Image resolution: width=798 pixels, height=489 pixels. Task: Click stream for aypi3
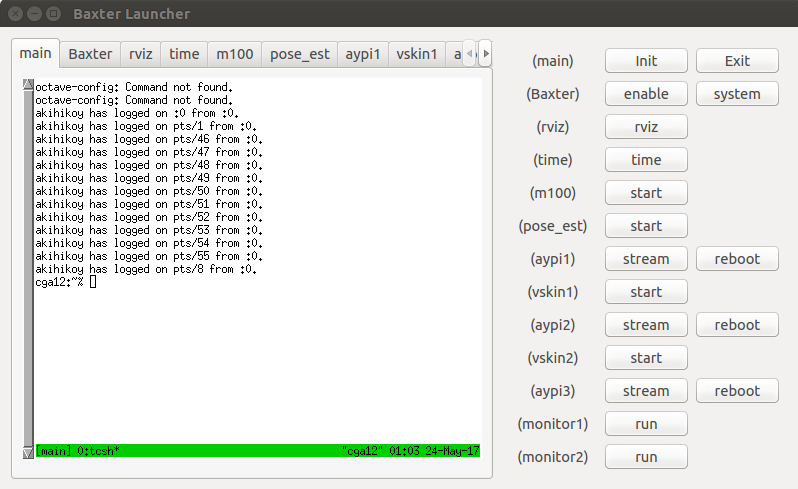coord(646,391)
